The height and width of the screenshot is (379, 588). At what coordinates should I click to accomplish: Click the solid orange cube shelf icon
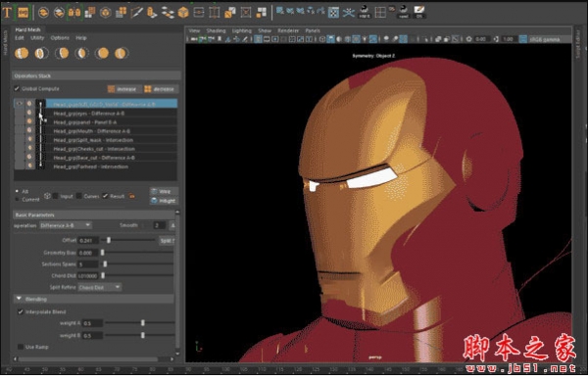click(183, 13)
